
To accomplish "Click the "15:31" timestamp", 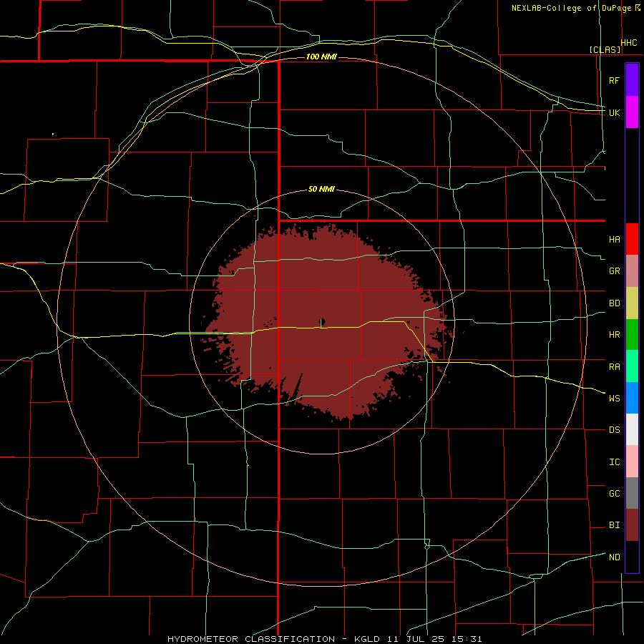I will [x=467, y=639].
